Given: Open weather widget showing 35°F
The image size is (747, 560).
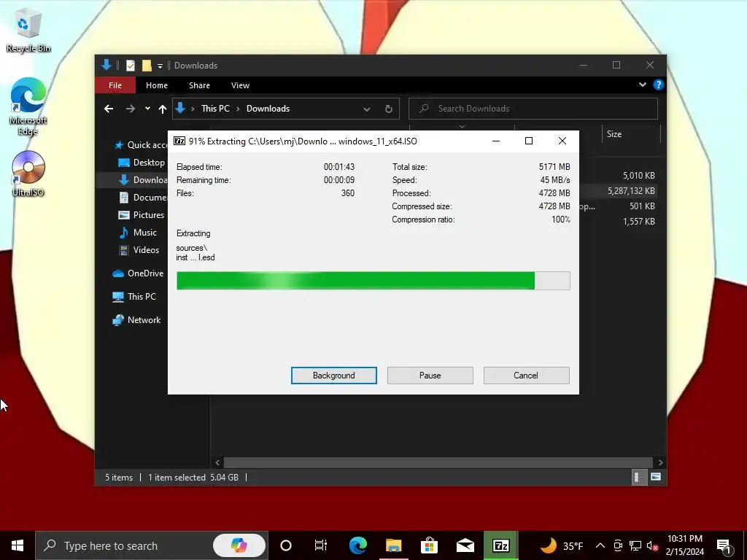Looking at the screenshot, I should click(x=562, y=545).
